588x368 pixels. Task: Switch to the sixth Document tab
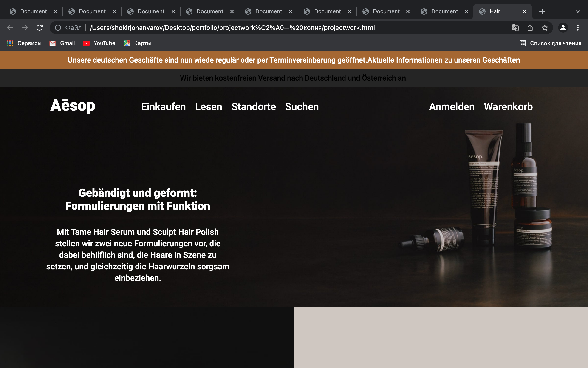pos(327,11)
